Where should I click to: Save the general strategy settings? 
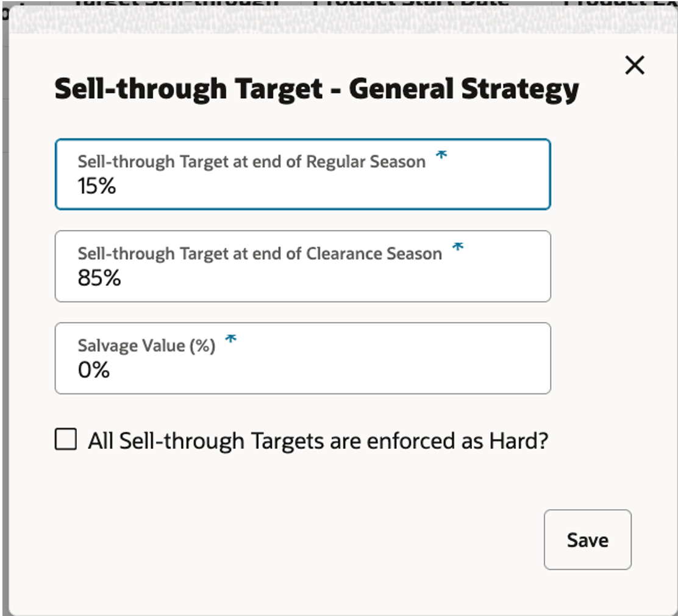click(587, 539)
